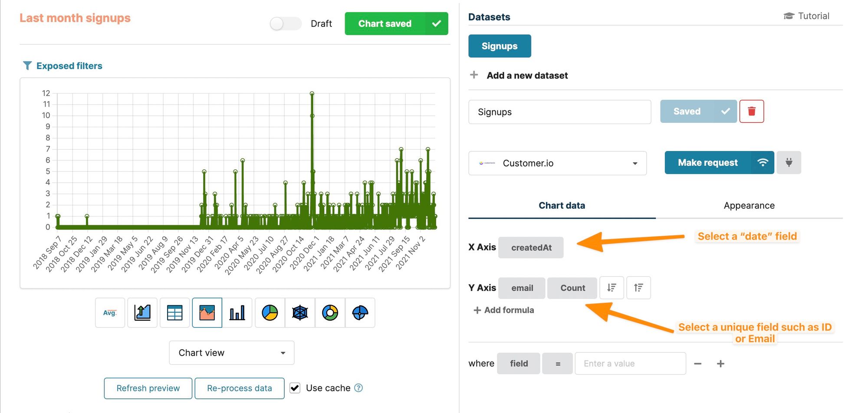
Task: Choose the doughnut chart type icon
Action: [330, 313]
